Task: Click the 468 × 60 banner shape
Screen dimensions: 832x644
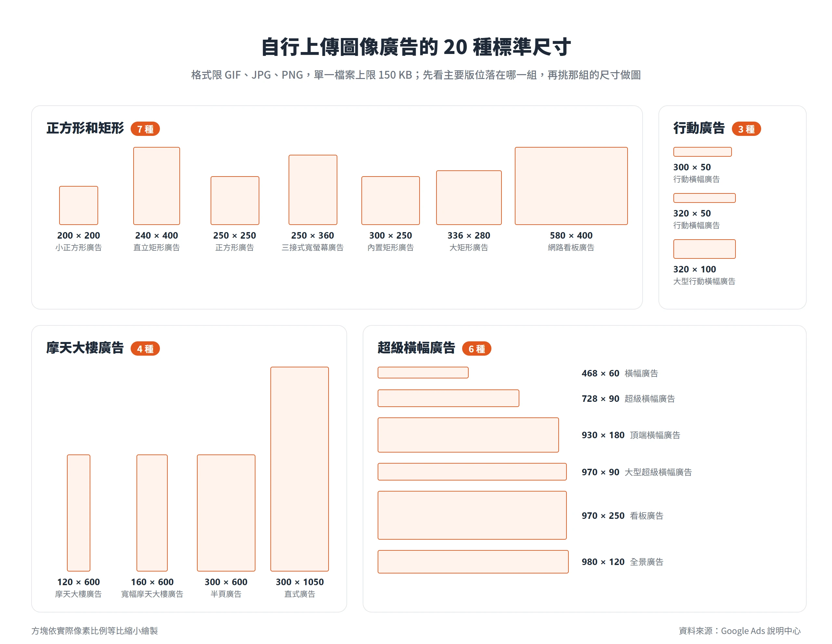Action: pyautogui.click(x=423, y=372)
